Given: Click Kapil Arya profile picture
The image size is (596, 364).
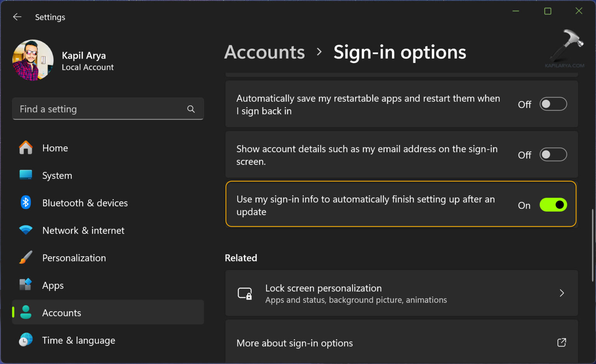Looking at the screenshot, I should [33, 60].
